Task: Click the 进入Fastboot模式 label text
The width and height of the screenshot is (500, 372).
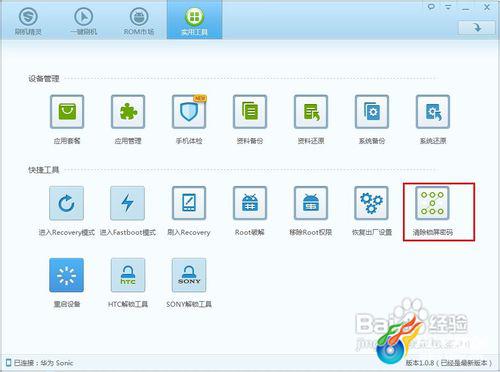Action: [128, 232]
